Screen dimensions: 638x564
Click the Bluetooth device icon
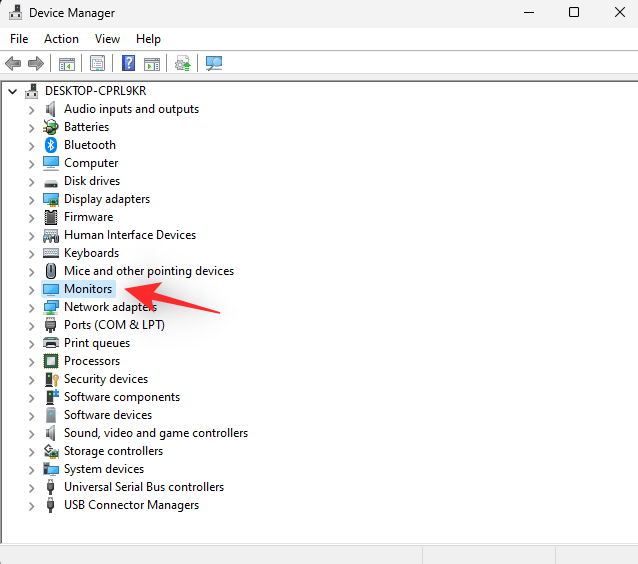pyautogui.click(x=51, y=145)
